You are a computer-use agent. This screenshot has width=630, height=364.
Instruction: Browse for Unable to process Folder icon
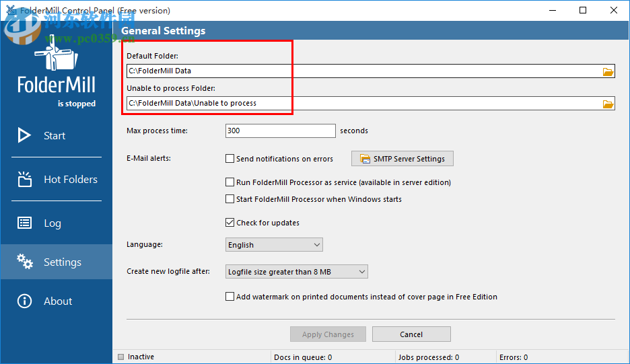[x=608, y=104]
